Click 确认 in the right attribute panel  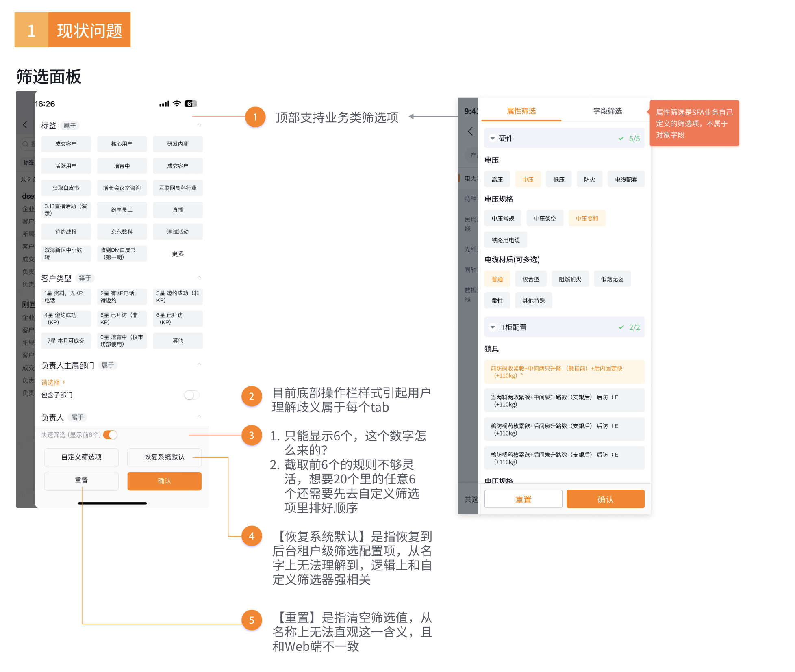tap(605, 499)
